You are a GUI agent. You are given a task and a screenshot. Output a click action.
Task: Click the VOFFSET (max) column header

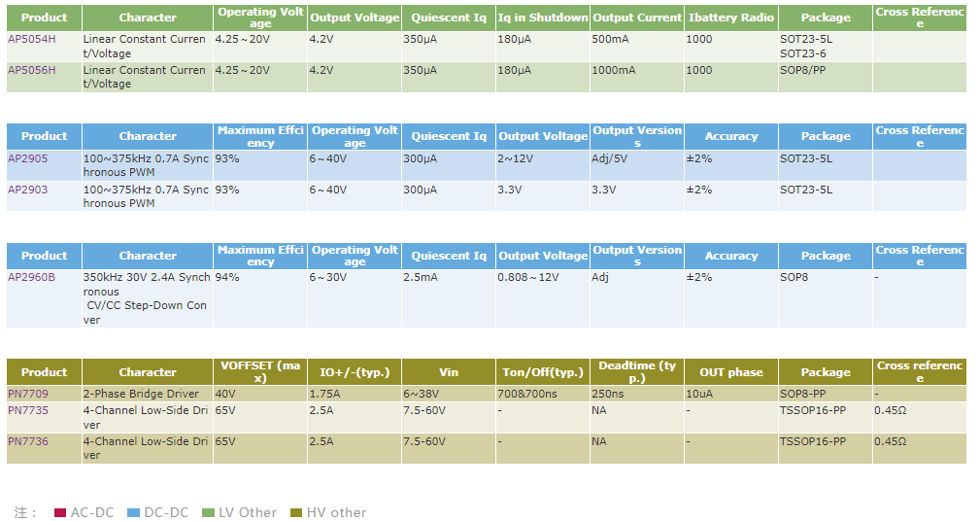[260, 372]
